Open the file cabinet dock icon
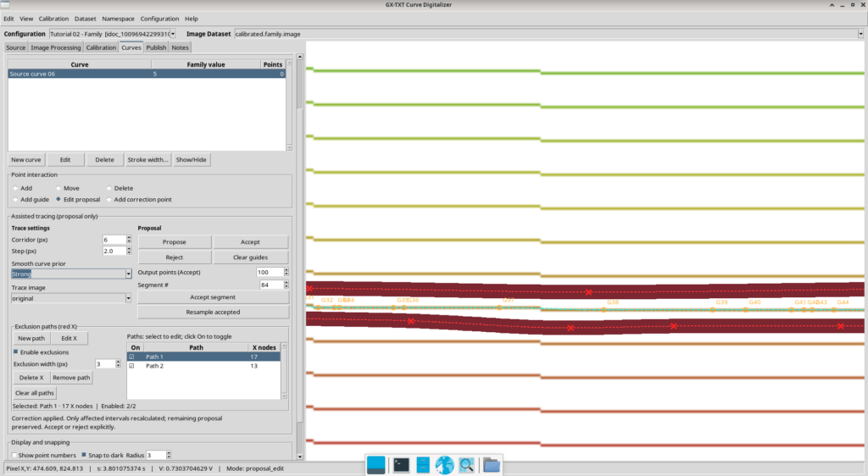 [423, 465]
